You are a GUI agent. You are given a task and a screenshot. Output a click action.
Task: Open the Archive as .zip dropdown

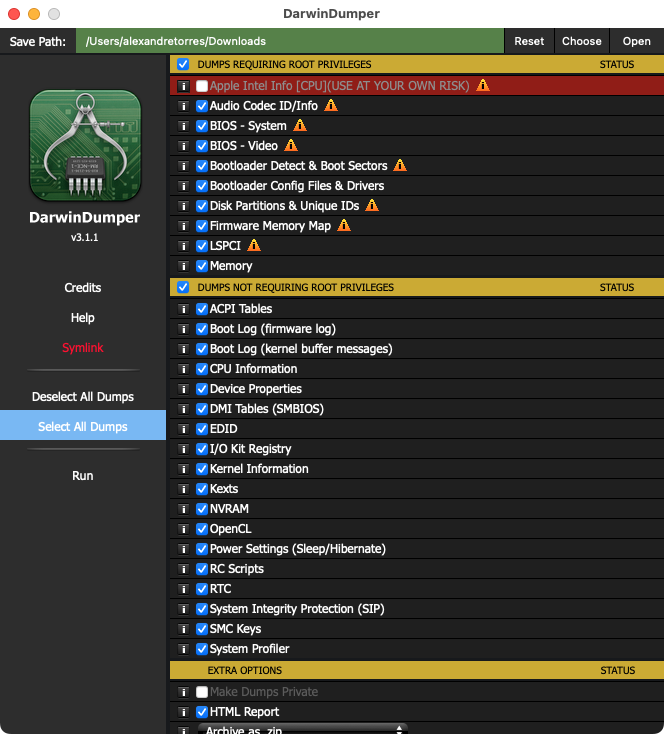pyautogui.click(x=302, y=729)
